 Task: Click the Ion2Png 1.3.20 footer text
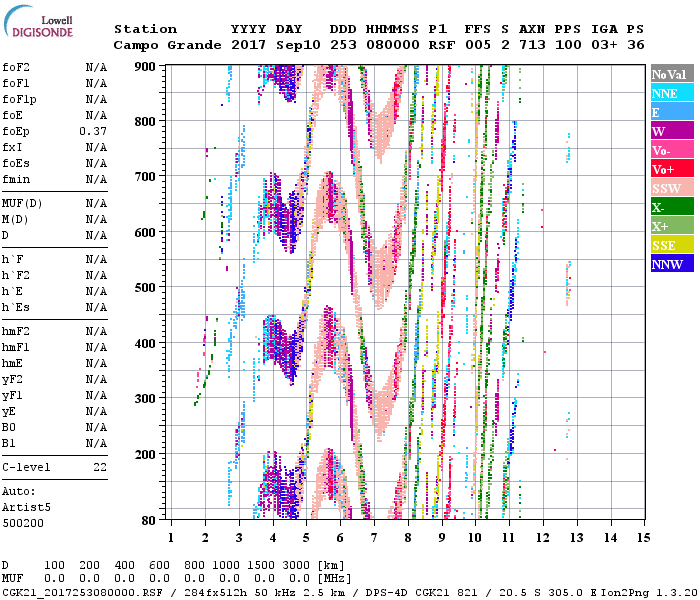pos(650,592)
